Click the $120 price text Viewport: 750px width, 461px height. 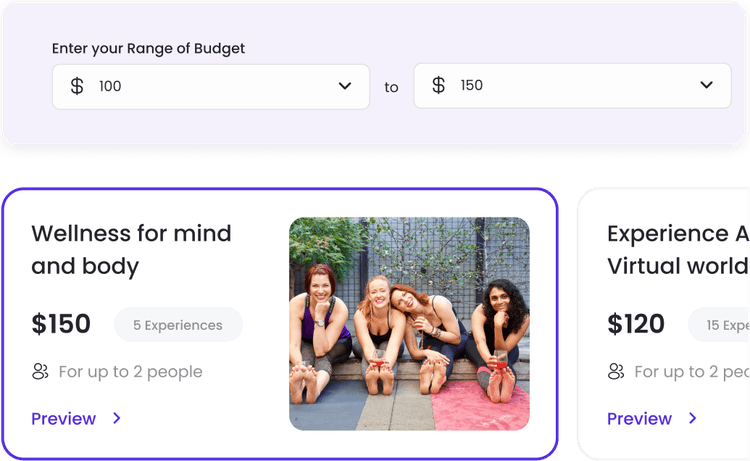point(636,324)
